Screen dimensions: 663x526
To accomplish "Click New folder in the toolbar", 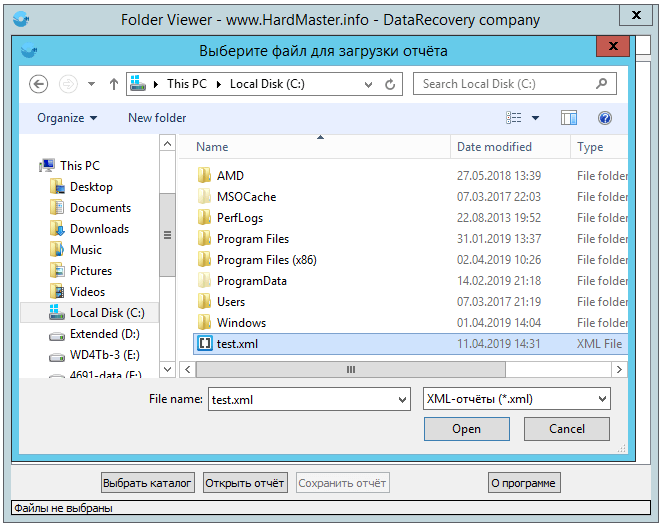I will click(x=157, y=118).
